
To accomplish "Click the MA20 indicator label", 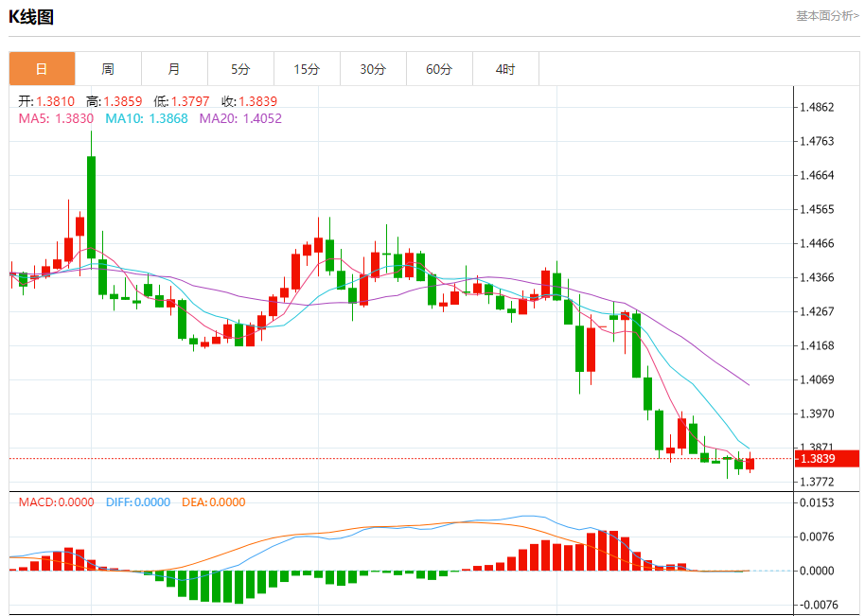I will pos(240,118).
